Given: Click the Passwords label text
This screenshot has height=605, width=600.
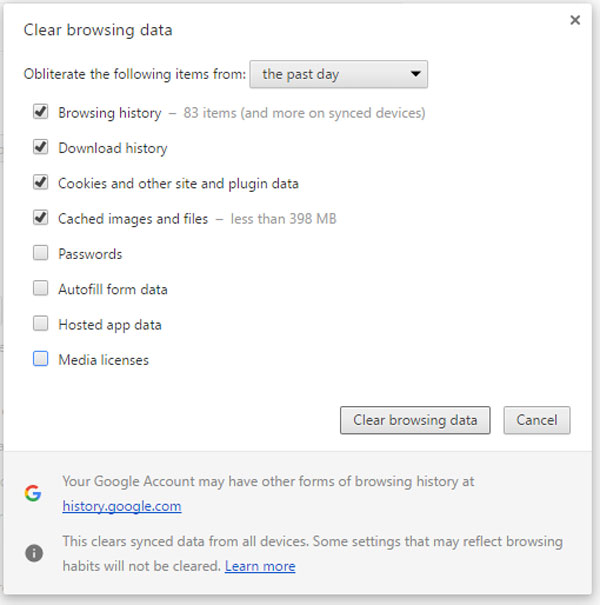Looking at the screenshot, I should (x=90, y=254).
